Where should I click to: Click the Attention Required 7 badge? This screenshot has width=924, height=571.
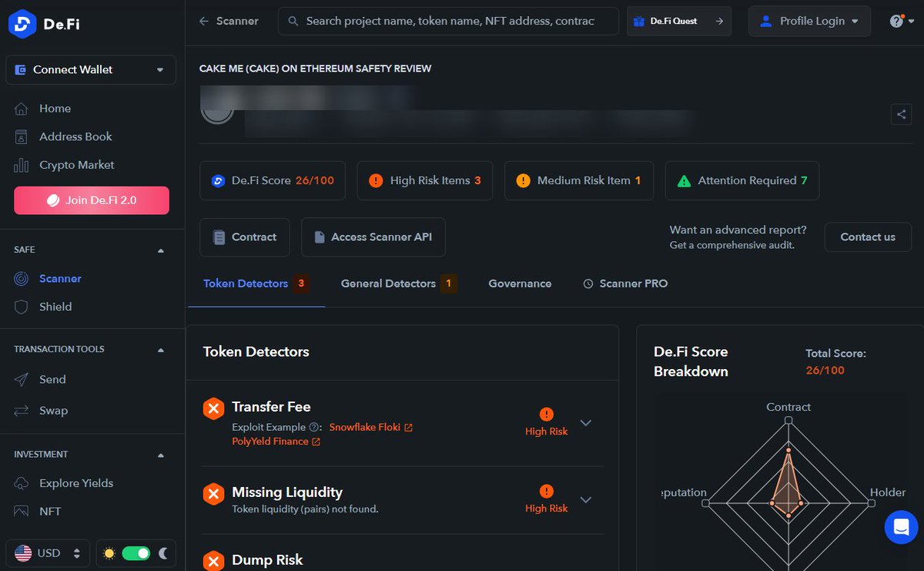[x=742, y=180]
